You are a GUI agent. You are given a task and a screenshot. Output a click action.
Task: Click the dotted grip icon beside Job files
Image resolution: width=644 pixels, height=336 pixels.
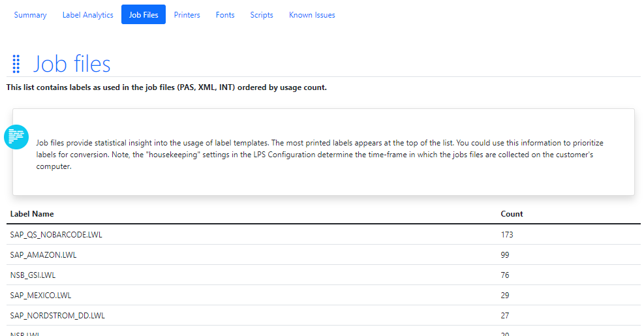pos(16,64)
